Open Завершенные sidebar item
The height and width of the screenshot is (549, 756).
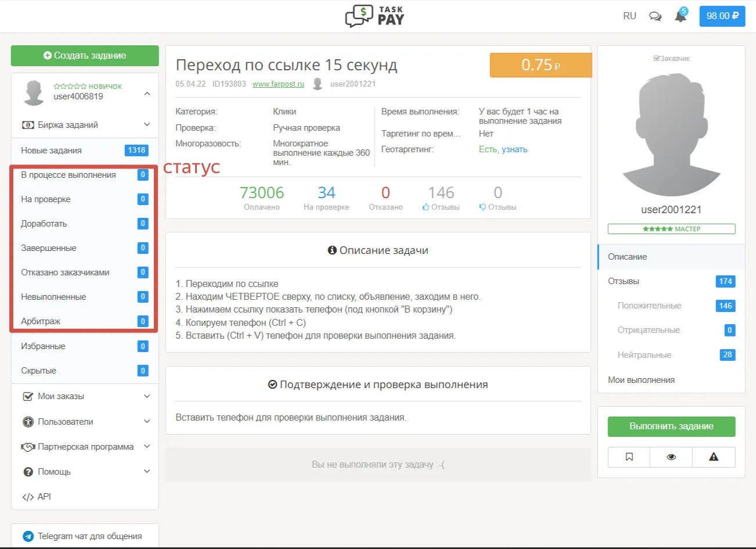(85, 248)
